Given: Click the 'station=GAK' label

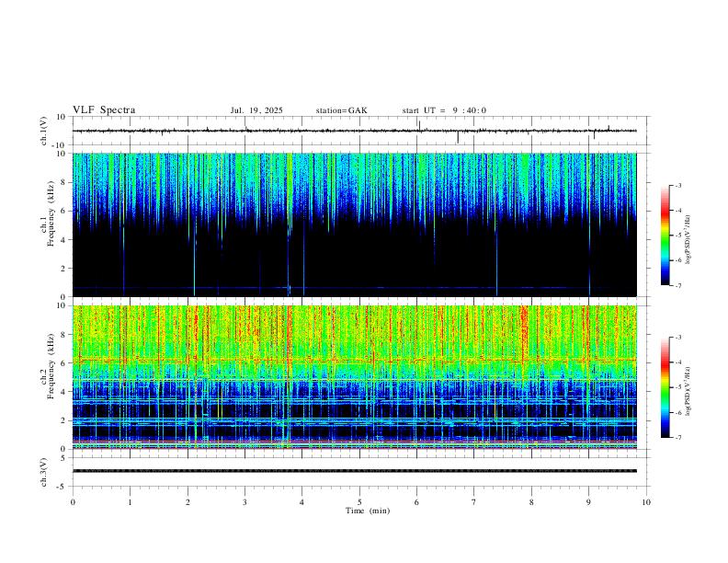Looking at the screenshot, I should point(341,110).
